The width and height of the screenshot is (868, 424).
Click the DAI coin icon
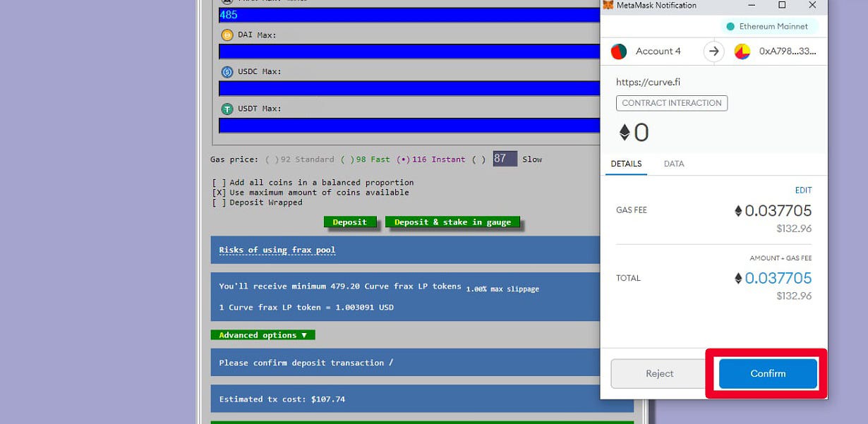[227, 35]
